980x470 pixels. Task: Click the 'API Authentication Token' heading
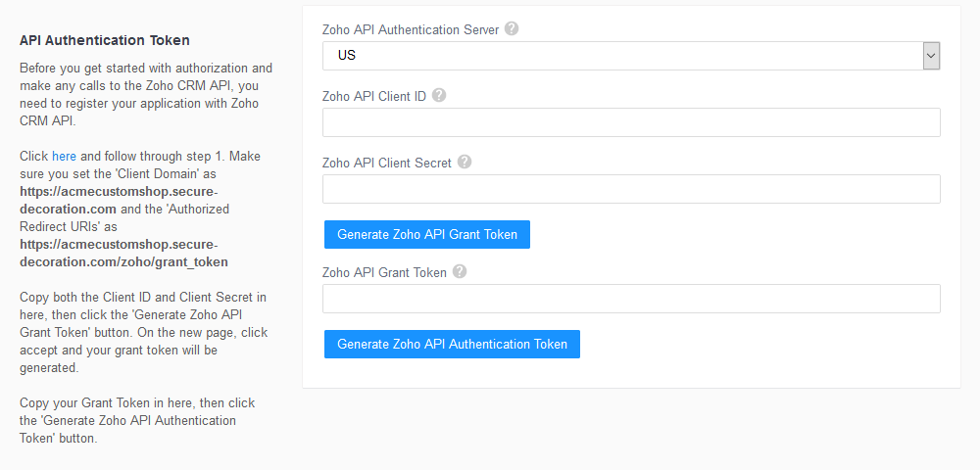[105, 40]
